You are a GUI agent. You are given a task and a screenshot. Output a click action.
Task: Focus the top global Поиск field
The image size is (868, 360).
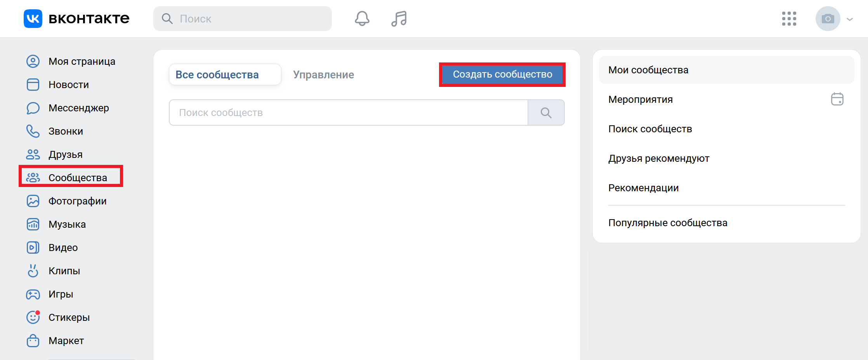[248, 19]
